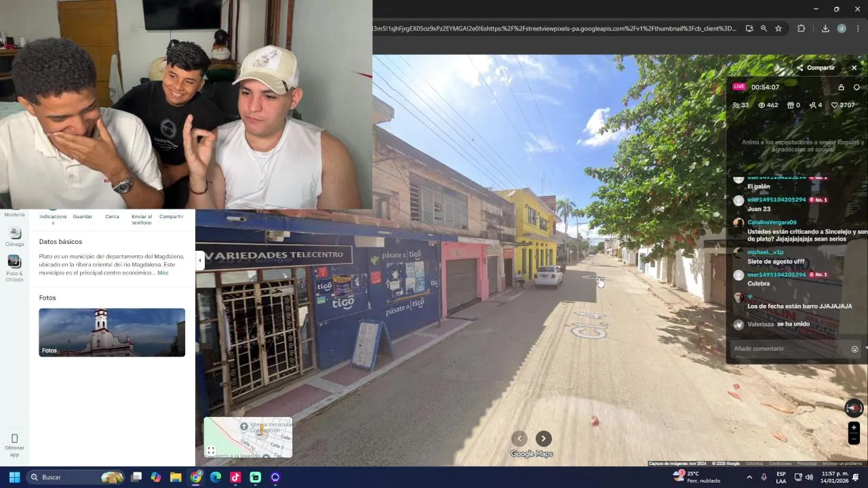This screenshot has width=868, height=488.
Task: Click the new followers icon showing 4
Action: click(812, 105)
